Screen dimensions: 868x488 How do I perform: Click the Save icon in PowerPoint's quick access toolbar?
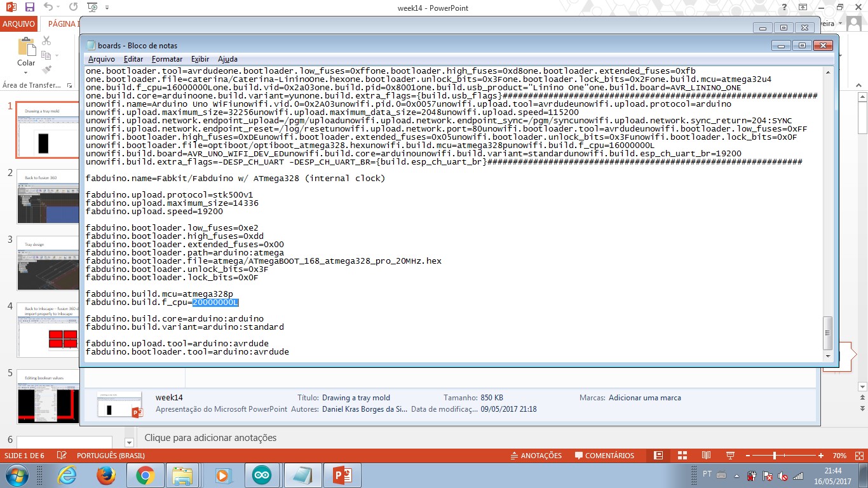pyautogui.click(x=29, y=7)
